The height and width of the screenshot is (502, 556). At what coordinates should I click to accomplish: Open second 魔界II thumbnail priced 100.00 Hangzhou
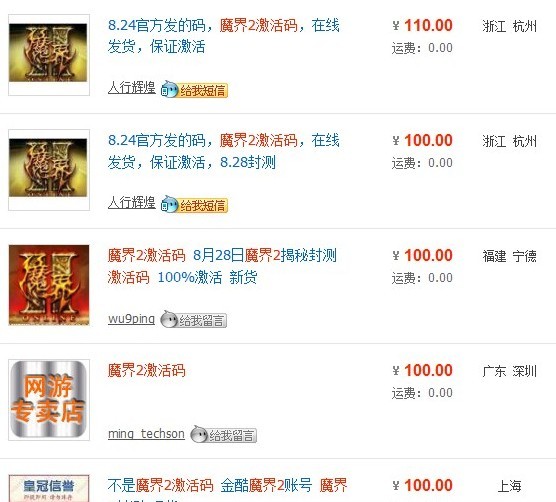click(x=49, y=170)
